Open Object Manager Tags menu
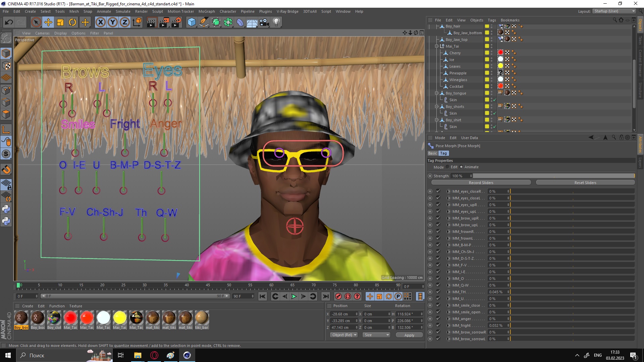Viewport: 644px width, 362px height. (x=492, y=20)
